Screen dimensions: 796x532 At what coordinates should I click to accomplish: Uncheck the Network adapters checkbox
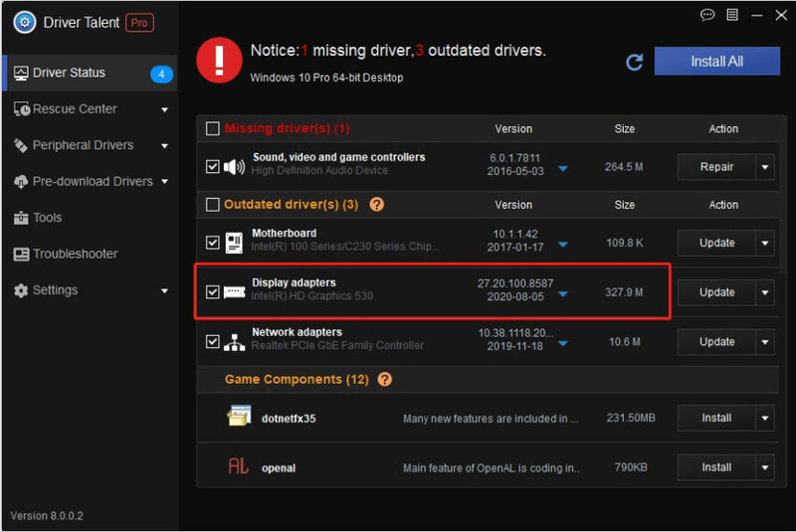pyautogui.click(x=213, y=341)
